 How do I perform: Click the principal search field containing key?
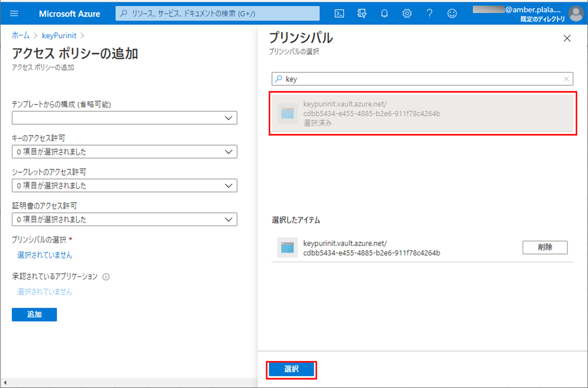[423, 79]
